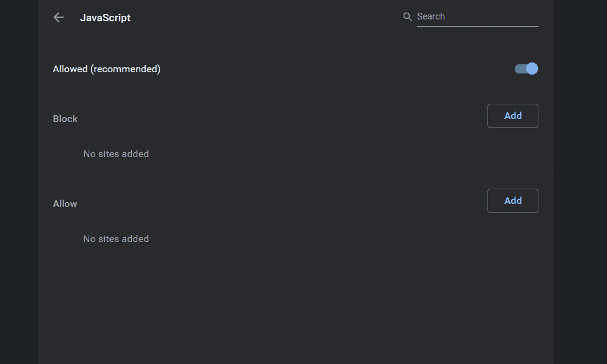The image size is (607, 364).
Task: Disable the Allowed (recommended) JavaScript toggle
Action: point(526,69)
